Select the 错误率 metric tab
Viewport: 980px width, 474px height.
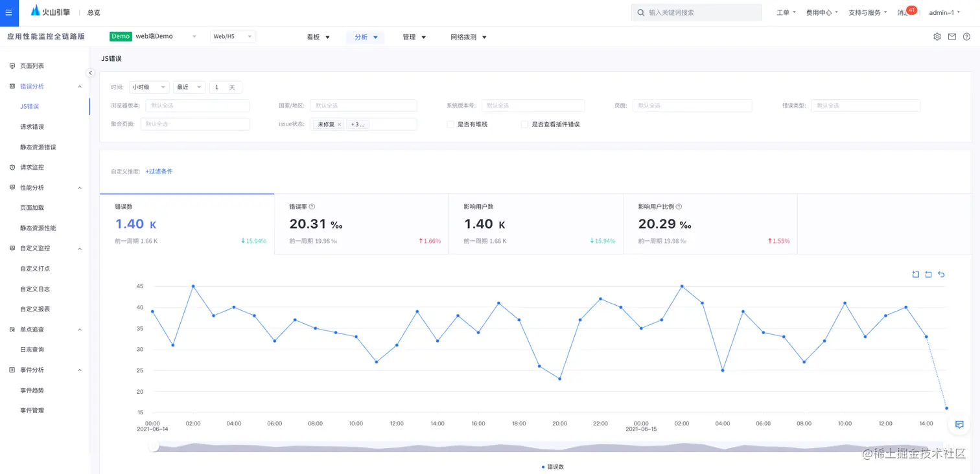coord(361,224)
